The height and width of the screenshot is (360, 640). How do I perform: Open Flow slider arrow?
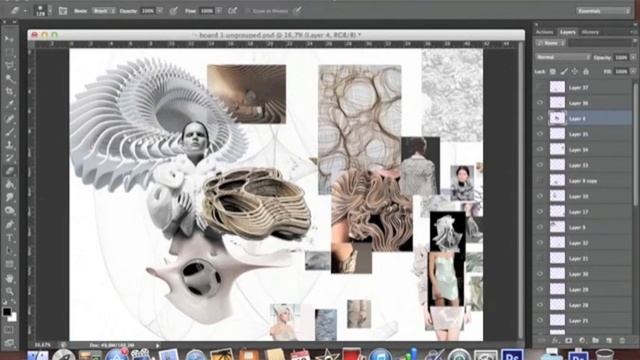click(219, 11)
